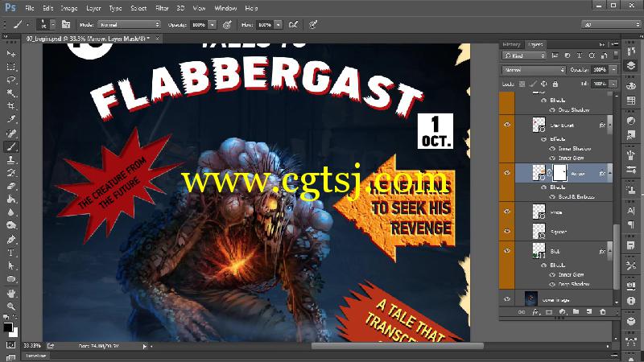Open layer blend mode Normal dropdown
644x362 pixels.
(534, 70)
